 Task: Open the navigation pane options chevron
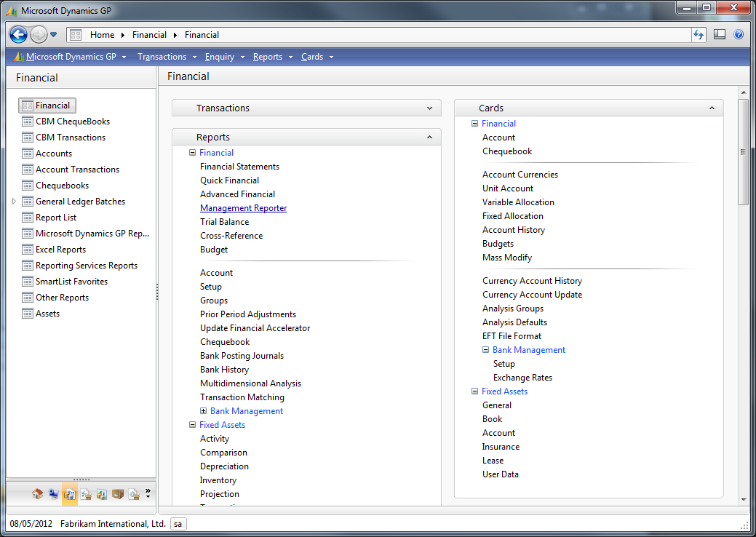(x=148, y=493)
